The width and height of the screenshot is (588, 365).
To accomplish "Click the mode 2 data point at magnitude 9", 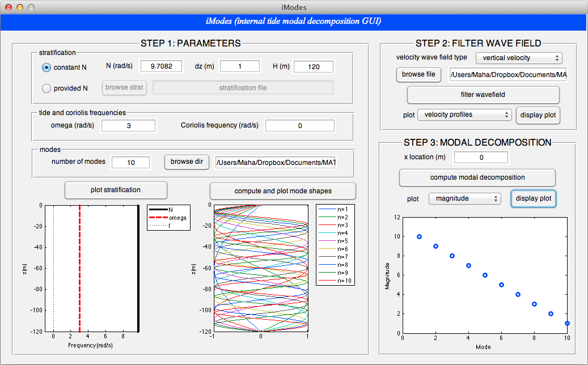I will [x=435, y=246].
